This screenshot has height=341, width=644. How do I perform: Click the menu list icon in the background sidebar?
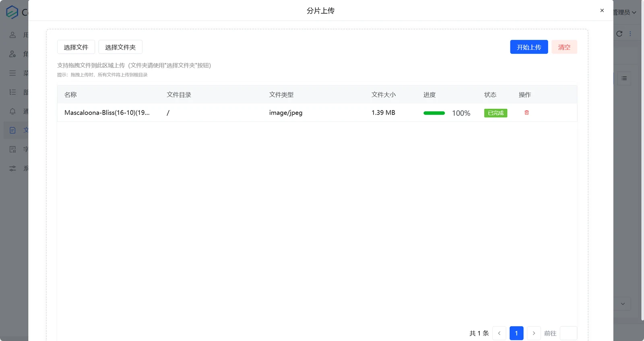click(x=13, y=73)
